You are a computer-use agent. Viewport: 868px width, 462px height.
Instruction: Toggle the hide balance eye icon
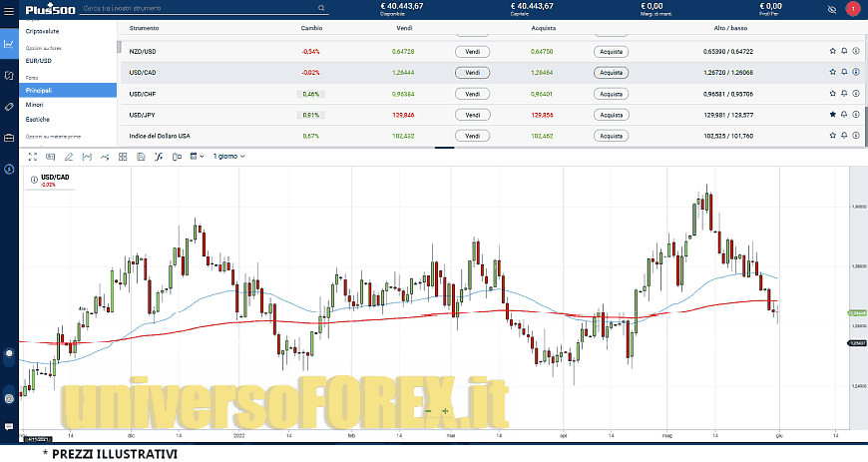point(832,9)
